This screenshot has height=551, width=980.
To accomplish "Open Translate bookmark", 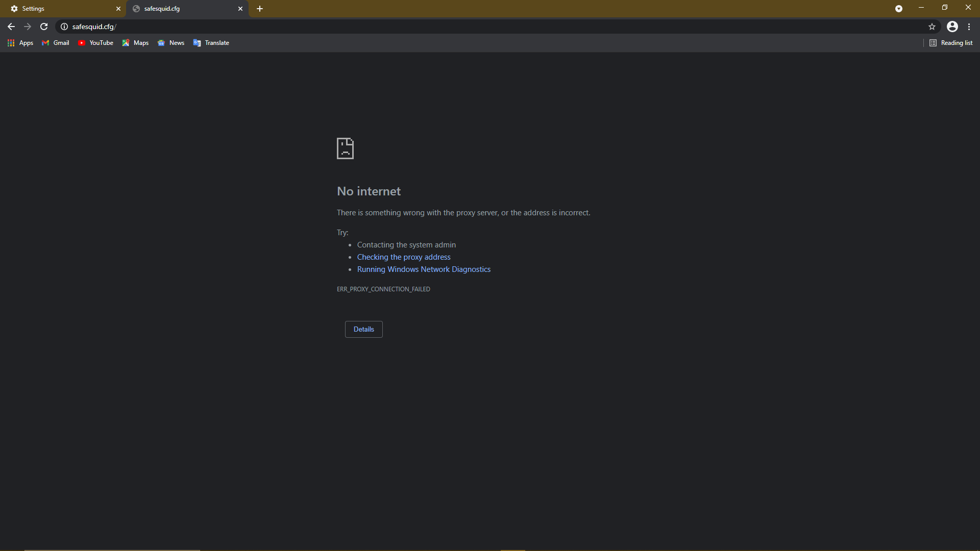I will 211,43.
